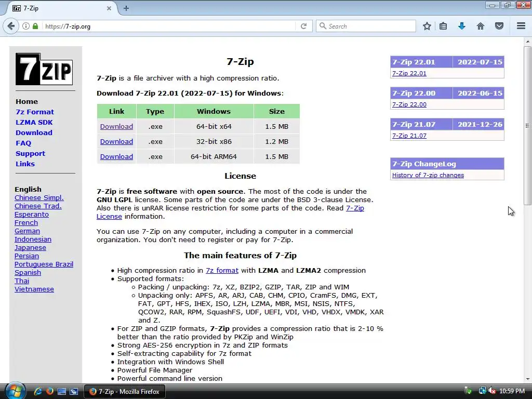Screen dimensions: 532x399
Task: Reload the page with the refresh icon
Action: (303, 26)
